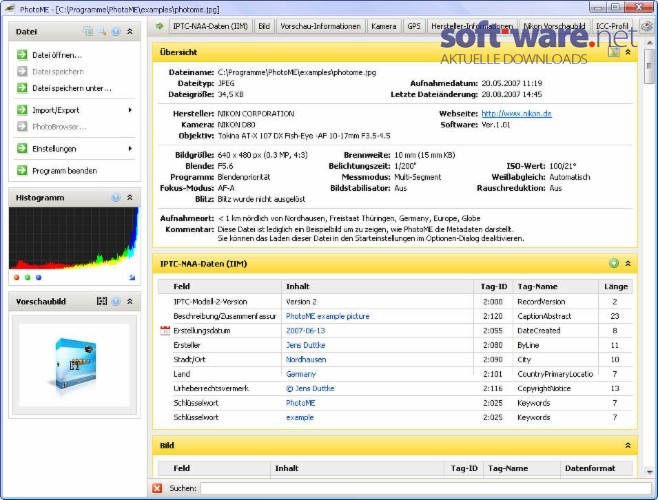Click Nordhausen city value
The image size is (658, 500).
(x=306, y=359)
